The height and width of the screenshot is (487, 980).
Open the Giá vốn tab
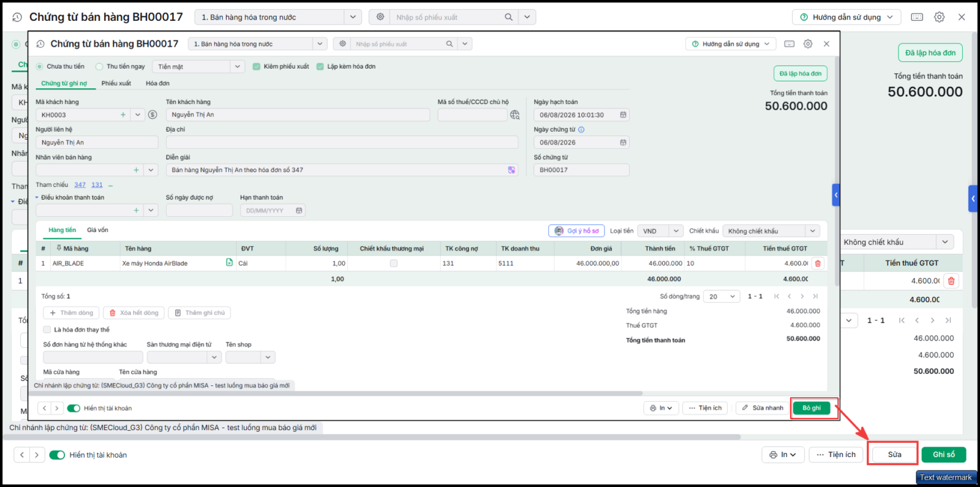[97, 230]
